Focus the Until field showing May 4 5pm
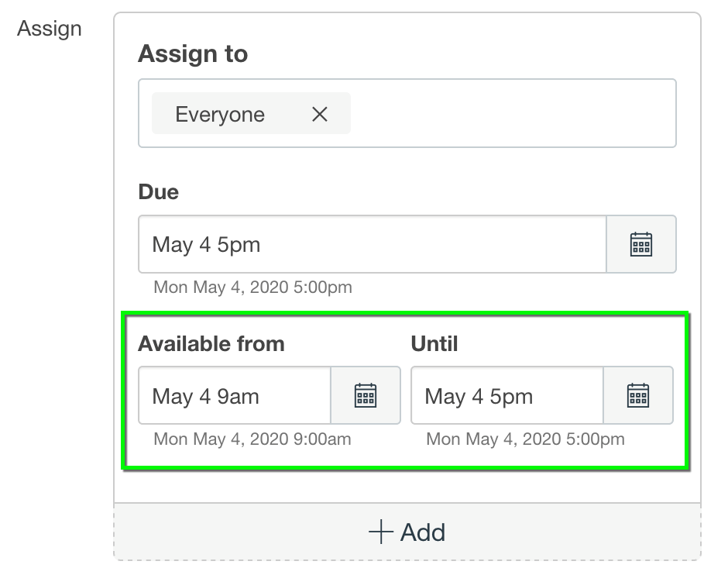728x575 pixels. click(507, 396)
